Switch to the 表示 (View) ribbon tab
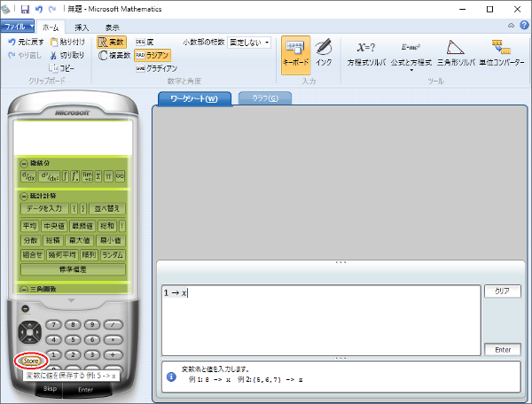The width and height of the screenshot is (532, 404). [112, 27]
